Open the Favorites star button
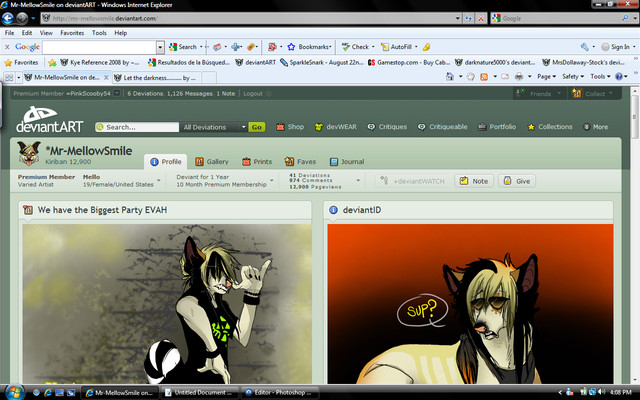 click(21, 62)
